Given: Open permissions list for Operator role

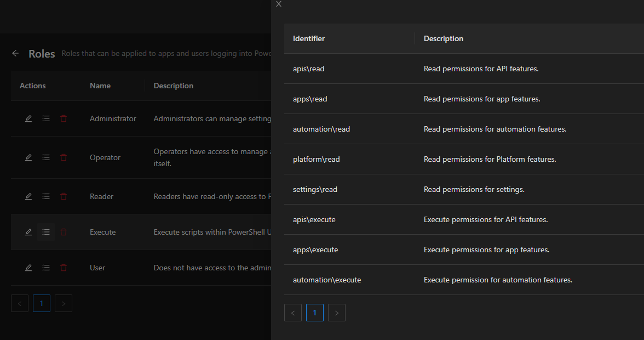Looking at the screenshot, I should tap(46, 157).
